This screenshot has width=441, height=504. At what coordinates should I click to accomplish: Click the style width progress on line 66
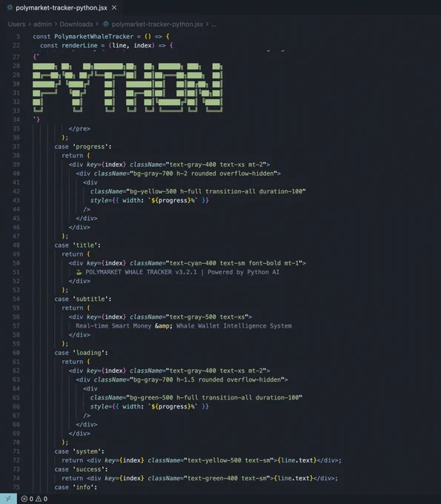point(150,407)
